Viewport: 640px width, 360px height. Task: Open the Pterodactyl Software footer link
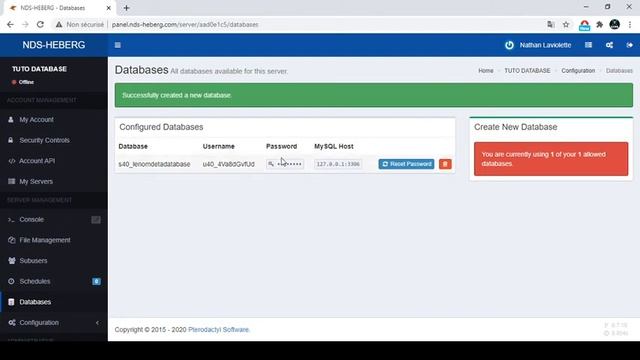click(x=218, y=329)
